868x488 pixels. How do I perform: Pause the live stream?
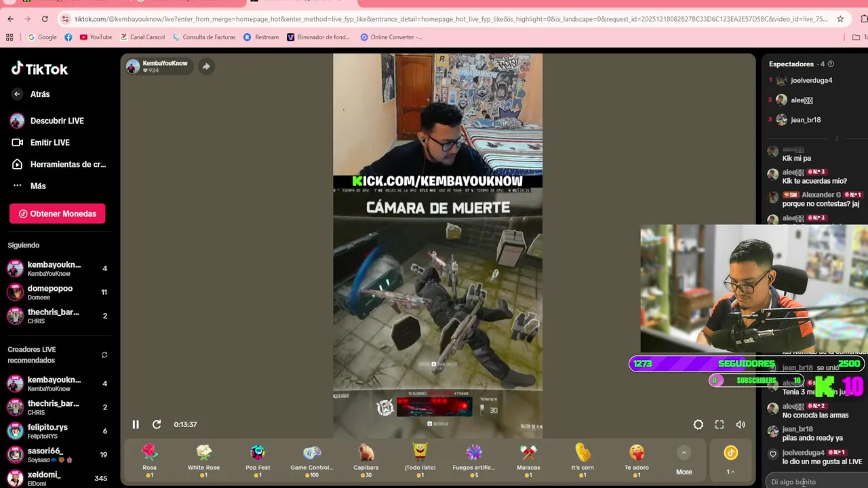[x=136, y=424]
